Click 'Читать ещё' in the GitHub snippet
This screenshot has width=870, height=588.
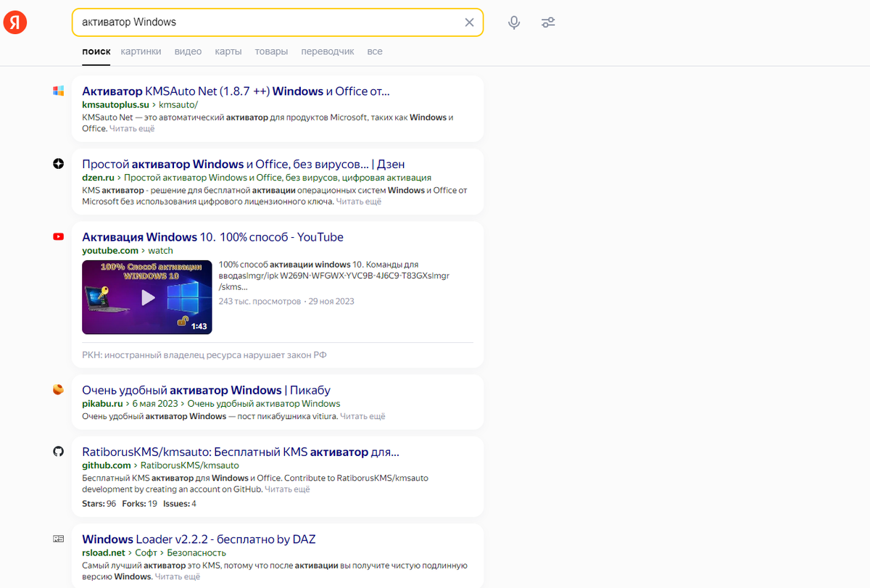[287, 489]
